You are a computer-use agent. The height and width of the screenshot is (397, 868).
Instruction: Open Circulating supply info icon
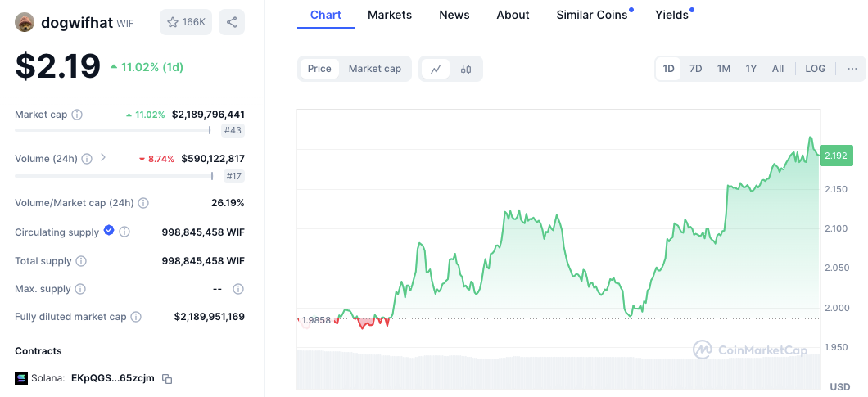124,232
